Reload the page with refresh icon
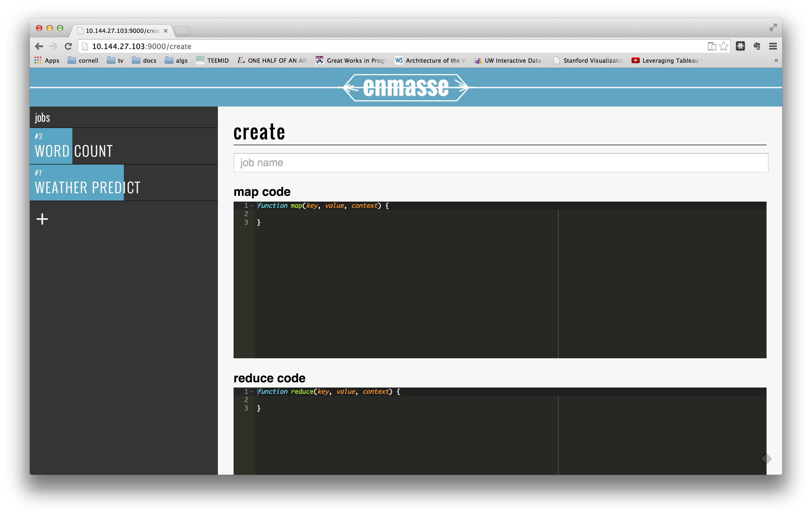812x516 pixels. click(x=68, y=46)
